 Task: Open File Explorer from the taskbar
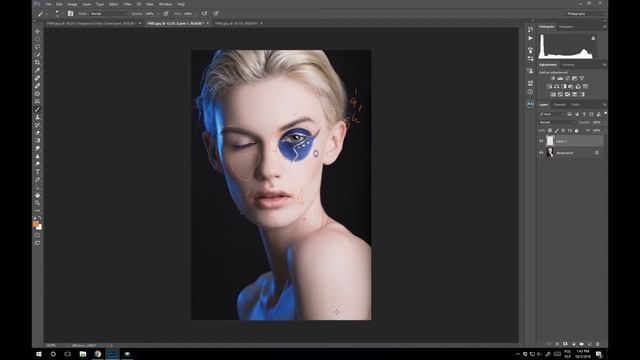(83, 354)
